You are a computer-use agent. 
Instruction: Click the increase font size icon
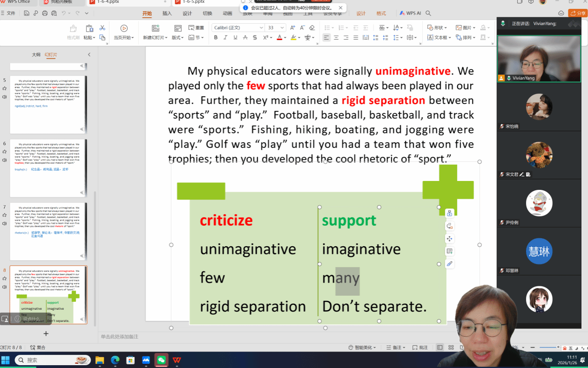pos(292,28)
